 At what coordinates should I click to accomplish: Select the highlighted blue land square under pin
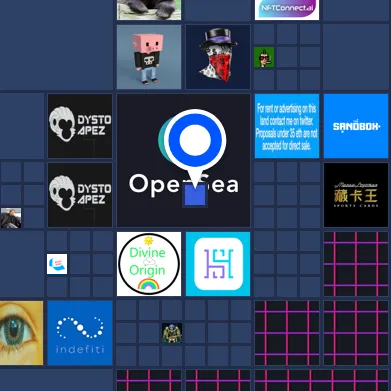pos(195,196)
